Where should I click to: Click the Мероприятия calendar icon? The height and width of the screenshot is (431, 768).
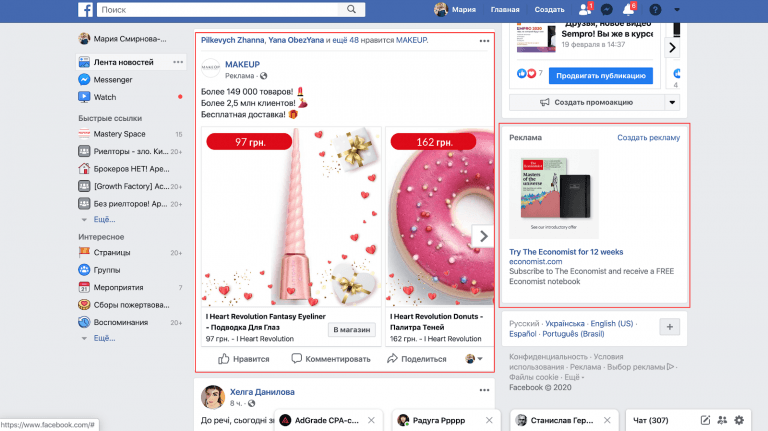coord(84,287)
